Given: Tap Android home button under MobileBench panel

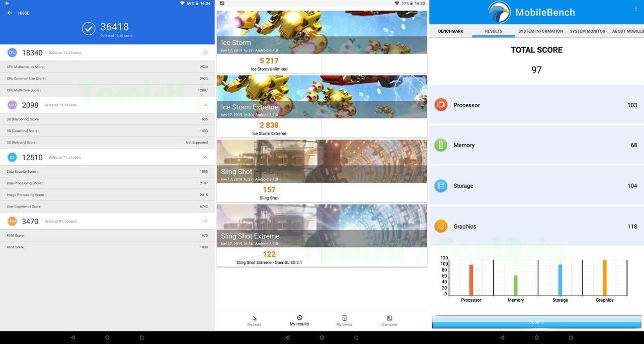Looking at the screenshot, I should [x=536, y=337].
